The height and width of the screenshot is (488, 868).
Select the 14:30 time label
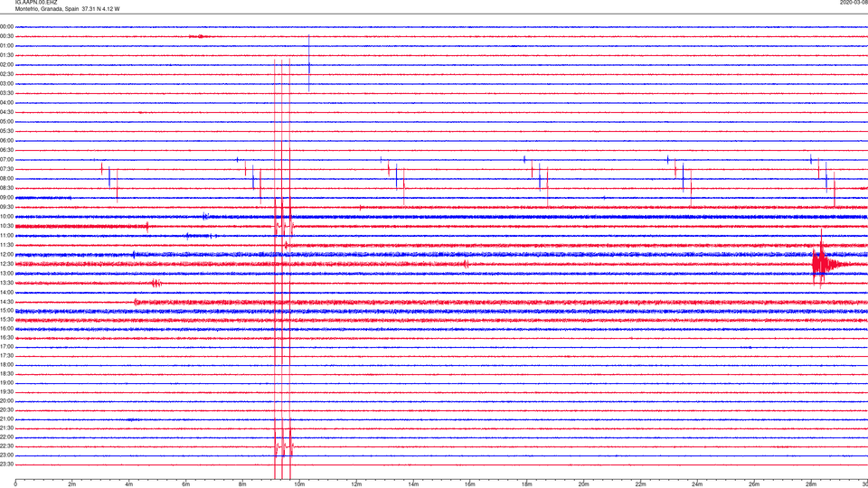(6, 302)
